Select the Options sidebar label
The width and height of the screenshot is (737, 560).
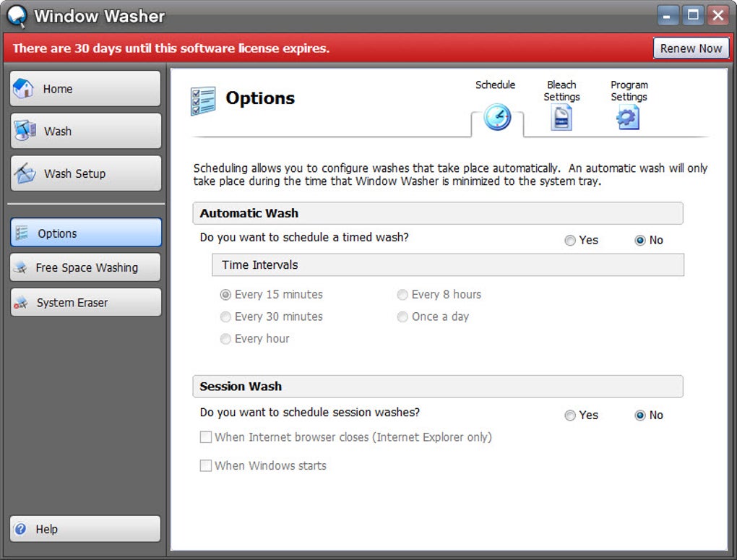pos(57,233)
